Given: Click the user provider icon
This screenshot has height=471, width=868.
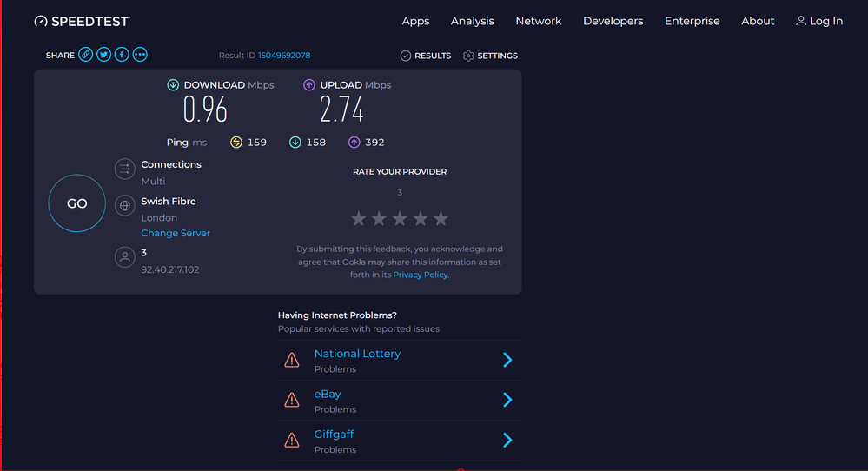Looking at the screenshot, I should click(125, 257).
